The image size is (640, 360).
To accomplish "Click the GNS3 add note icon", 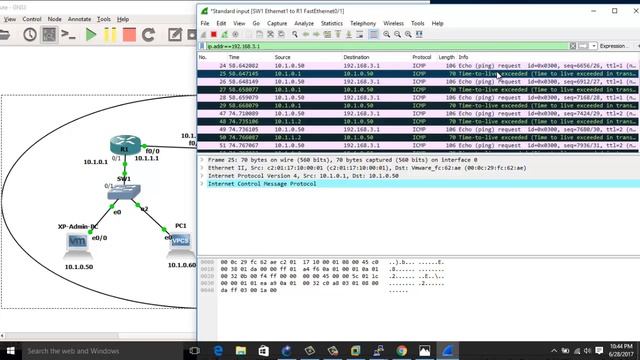I will pyautogui.click(x=175, y=35).
